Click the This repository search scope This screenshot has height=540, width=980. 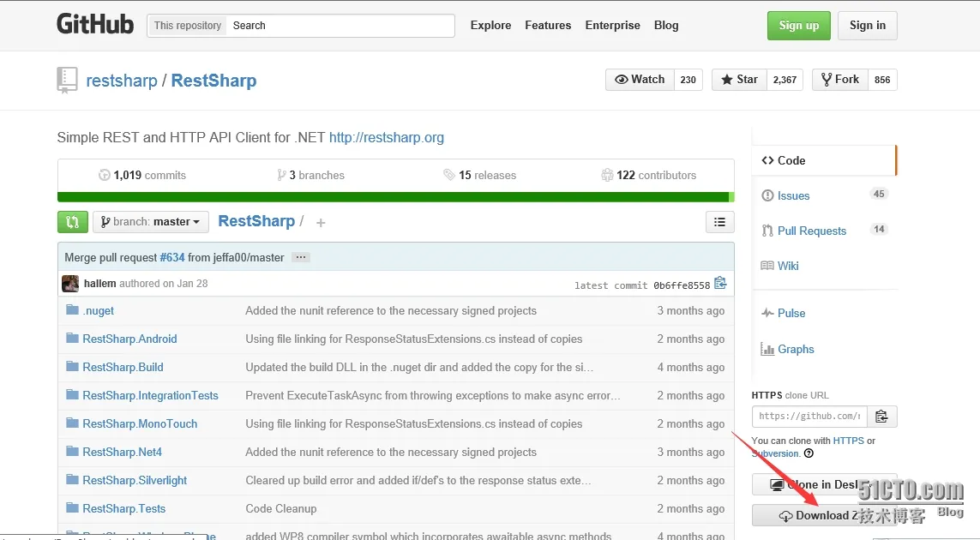(x=187, y=26)
